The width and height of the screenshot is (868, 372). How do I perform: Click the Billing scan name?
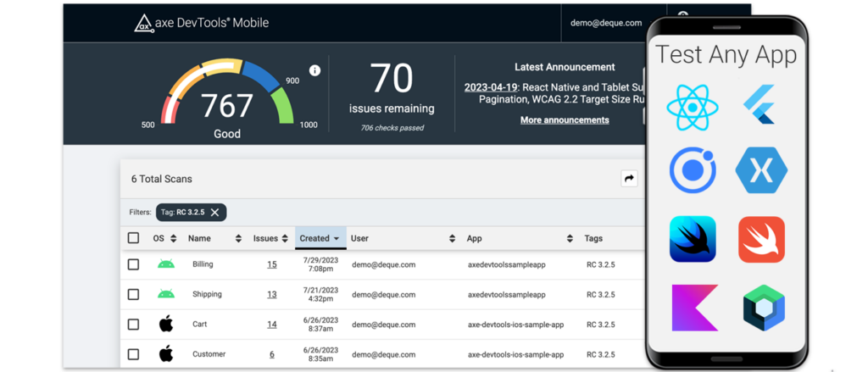click(x=203, y=264)
